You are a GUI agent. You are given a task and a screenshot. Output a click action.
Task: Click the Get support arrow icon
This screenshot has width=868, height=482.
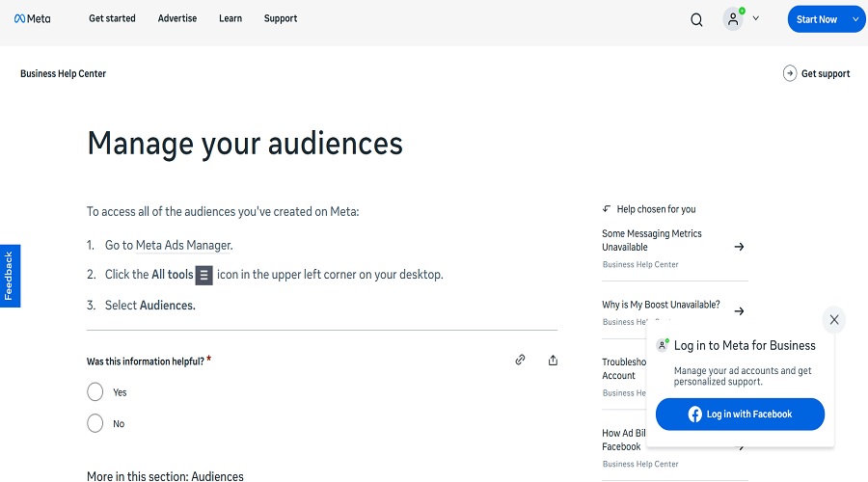(790, 73)
